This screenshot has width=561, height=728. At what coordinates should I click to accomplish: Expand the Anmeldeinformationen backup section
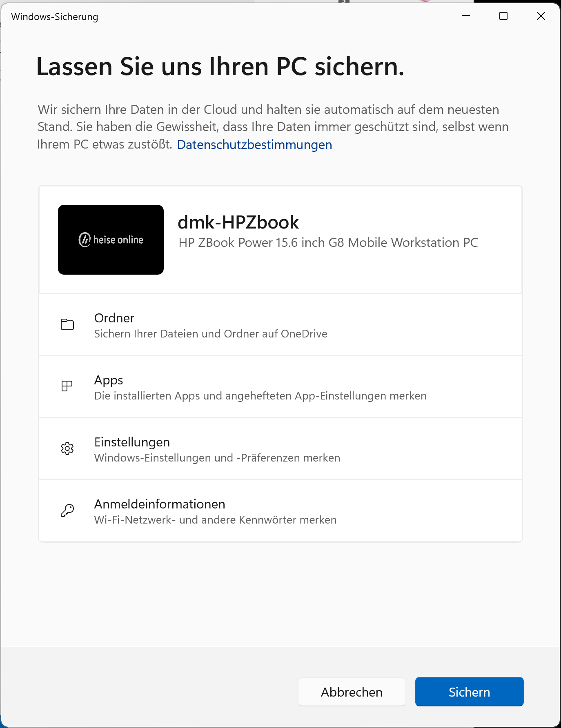pos(280,511)
